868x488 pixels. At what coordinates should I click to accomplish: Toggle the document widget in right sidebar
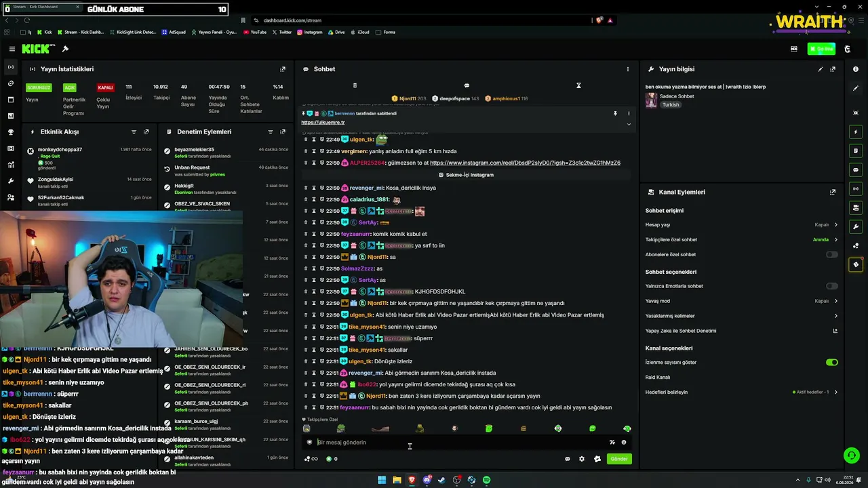click(856, 150)
